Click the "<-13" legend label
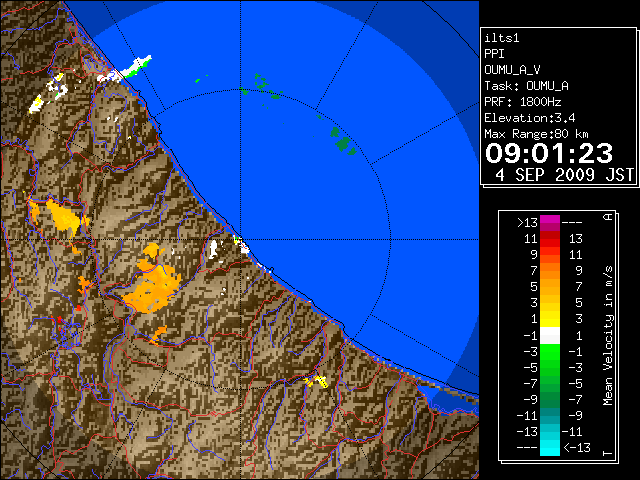 [577, 448]
